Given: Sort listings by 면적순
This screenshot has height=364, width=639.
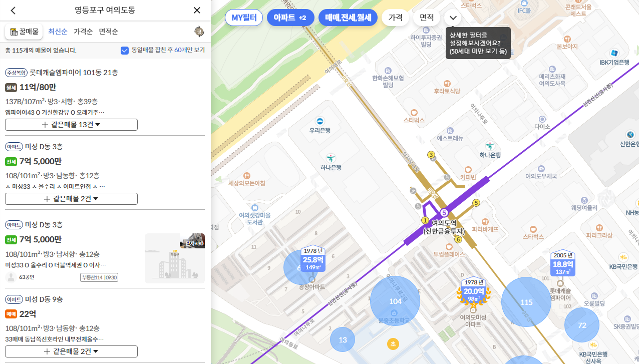Looking at the screenshot, I should click(109, 32).
